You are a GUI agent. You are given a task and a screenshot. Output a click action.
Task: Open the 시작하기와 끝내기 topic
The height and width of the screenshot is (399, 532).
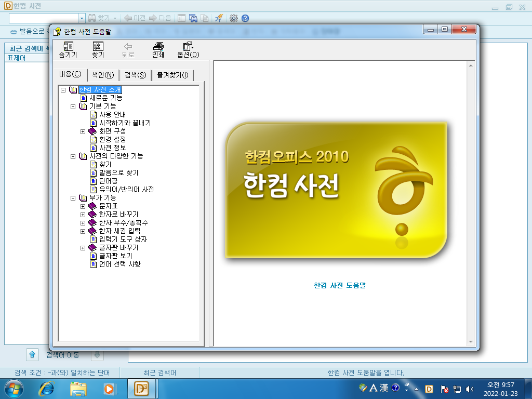click(125, 123)
